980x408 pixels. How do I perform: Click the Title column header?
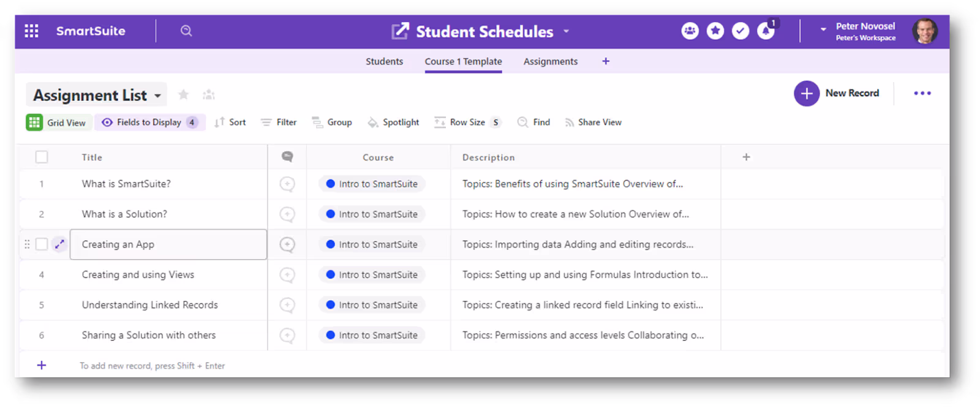pyautogui.click(x=168, y=157)
